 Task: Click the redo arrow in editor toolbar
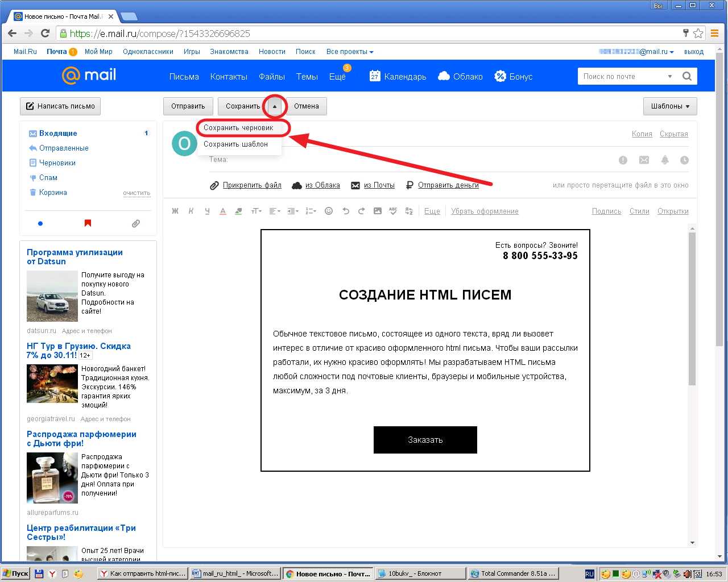[x=361, y=211]
